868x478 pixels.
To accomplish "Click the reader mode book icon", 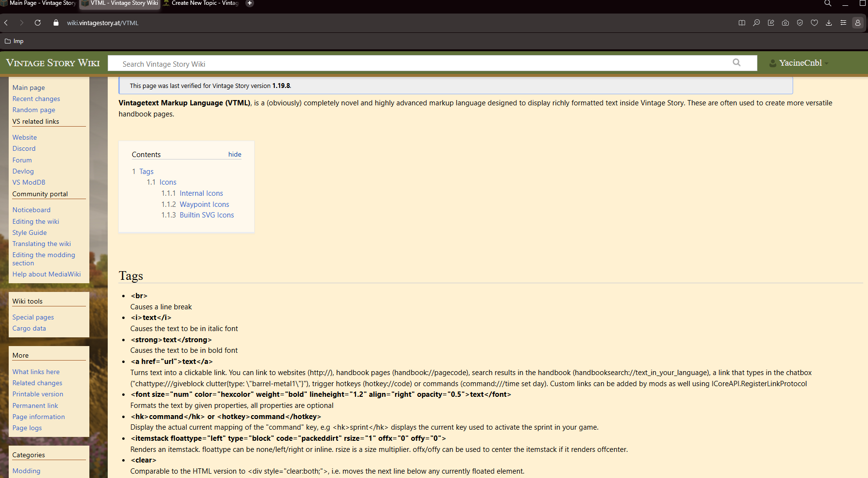I will [742, 23].
